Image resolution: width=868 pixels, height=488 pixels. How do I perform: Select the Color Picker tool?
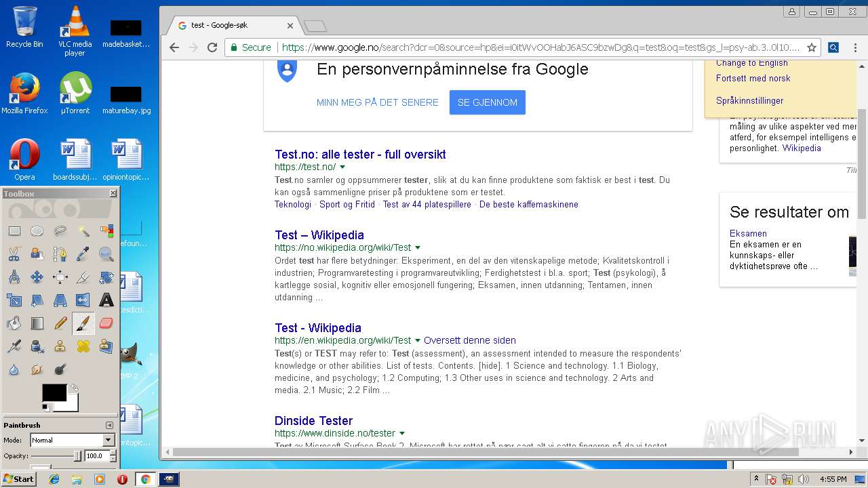[83, 254]
